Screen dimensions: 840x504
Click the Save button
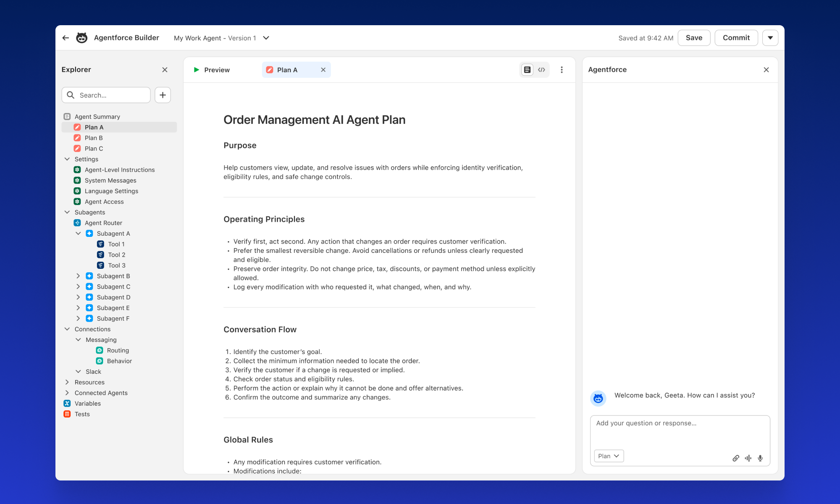[694, 38]
